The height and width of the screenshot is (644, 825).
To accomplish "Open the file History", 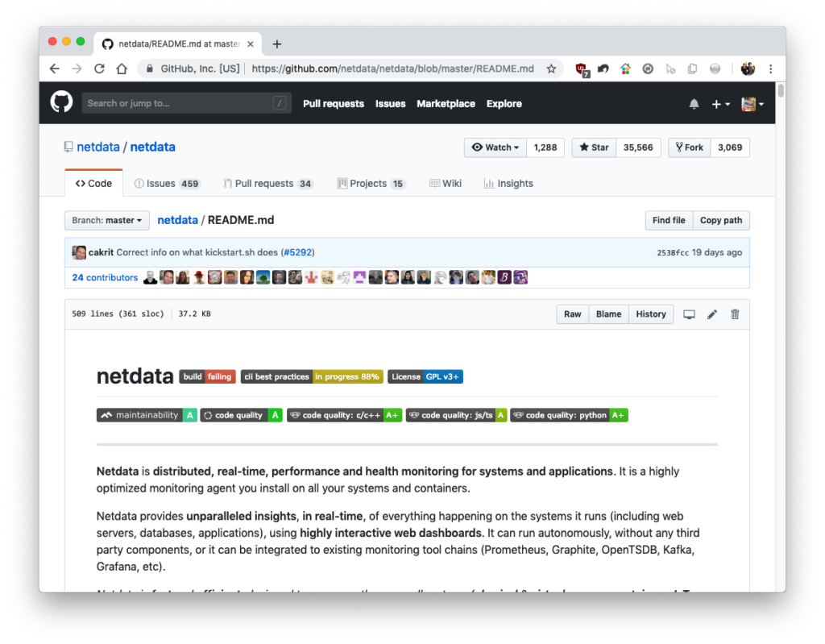I will (x=651, y=314).
